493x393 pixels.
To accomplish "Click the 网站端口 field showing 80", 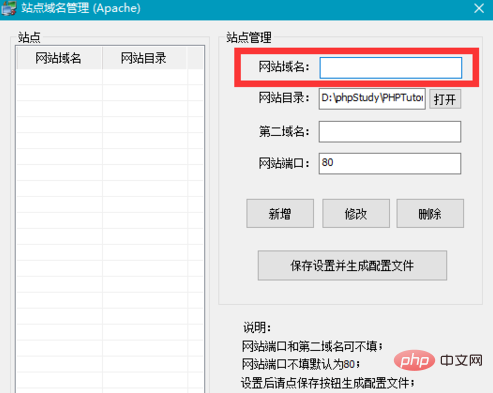I will [x=390, y=163].
